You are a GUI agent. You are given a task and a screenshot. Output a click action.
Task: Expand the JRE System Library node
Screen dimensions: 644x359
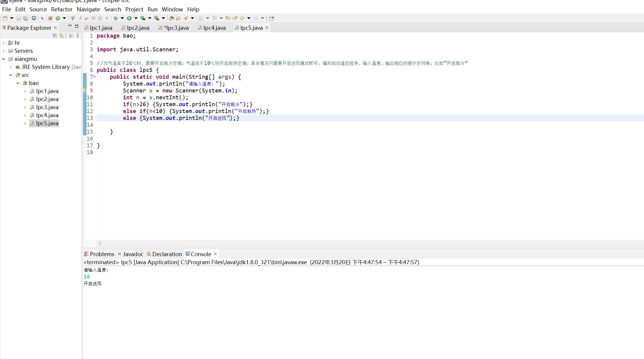click(x=11, y=67)
